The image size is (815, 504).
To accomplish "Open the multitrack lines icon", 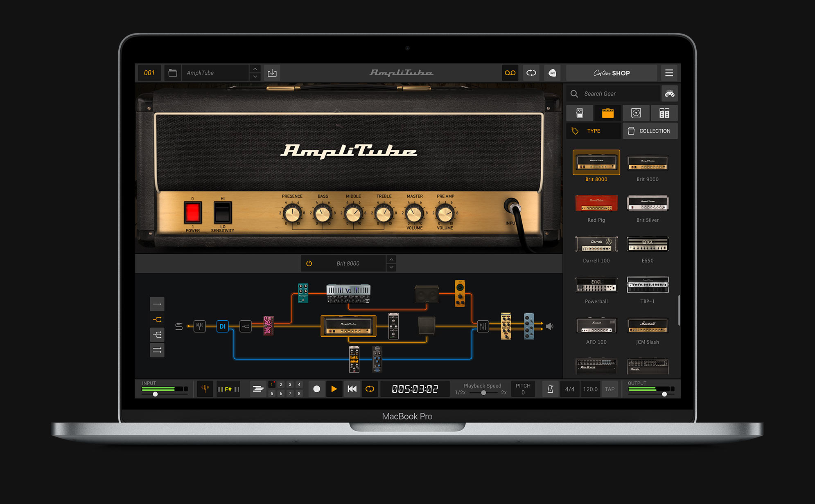I will [258, 389].
